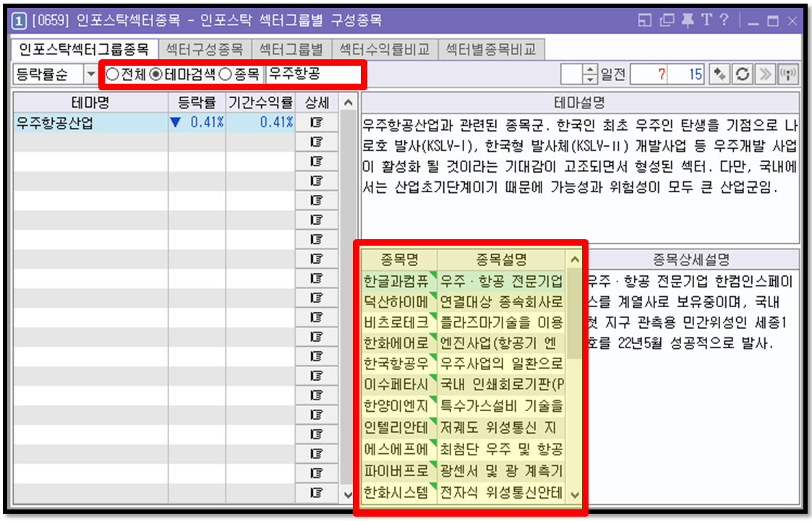This screenshot has height=521, width=812.
Task: Click down arrow of stock list scrollbar
Action: pos(574,494)
